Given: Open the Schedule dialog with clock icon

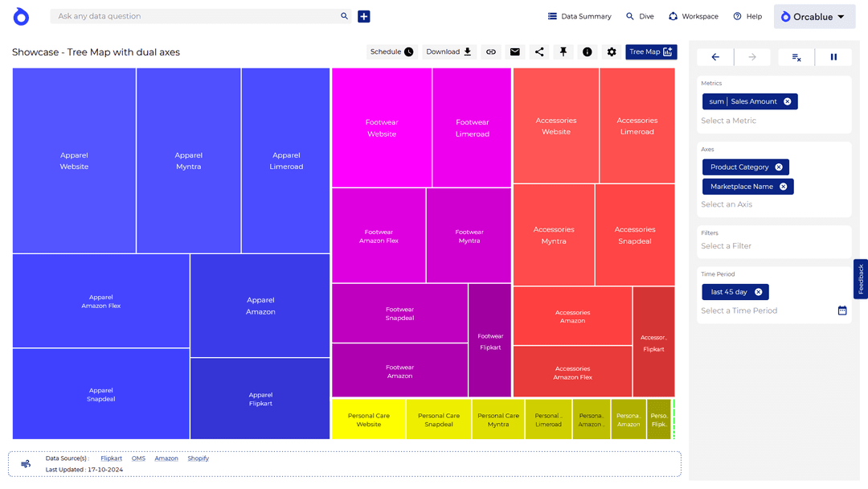Looking at the screenshot, I should pos(391,51).
